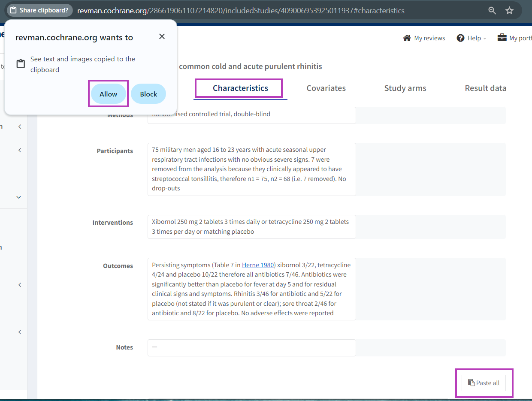
Task: Close the clipboard permission popup
Action: click(162, 36)
